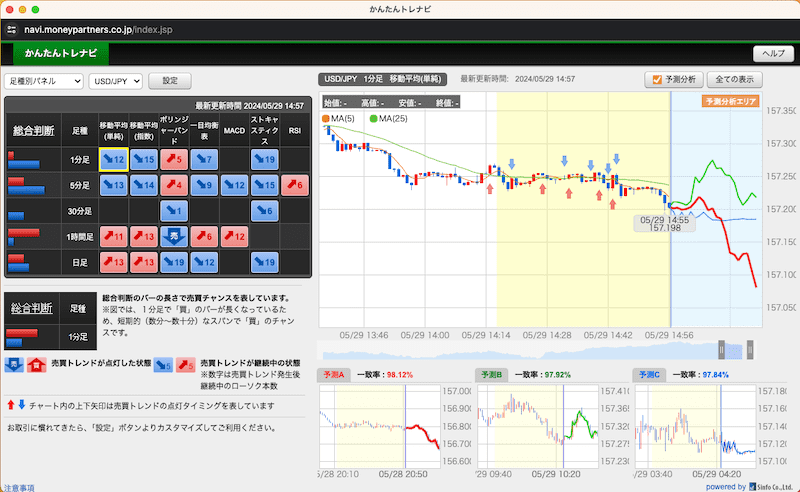Select the 予測C forecast label
Image resolution: width=800 pixels, height=492 pixels.
pyautogui.click(x=649, y=375)
